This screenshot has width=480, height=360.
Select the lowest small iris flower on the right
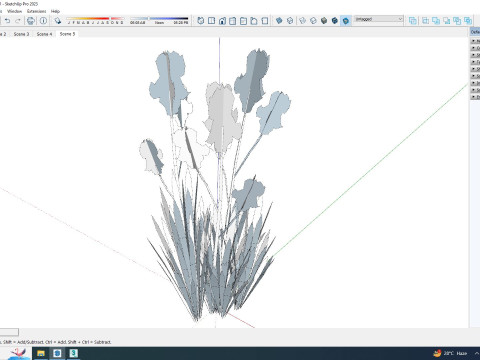248,196
